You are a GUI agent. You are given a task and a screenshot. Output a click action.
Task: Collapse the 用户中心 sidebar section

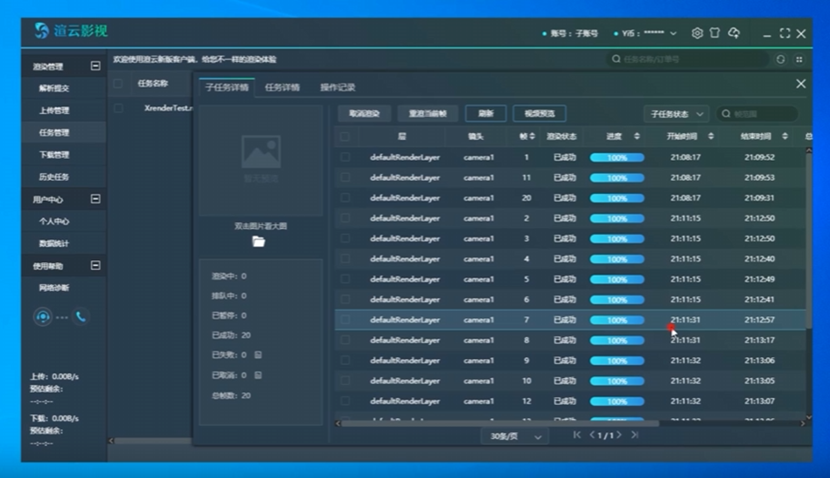[95, 199]
